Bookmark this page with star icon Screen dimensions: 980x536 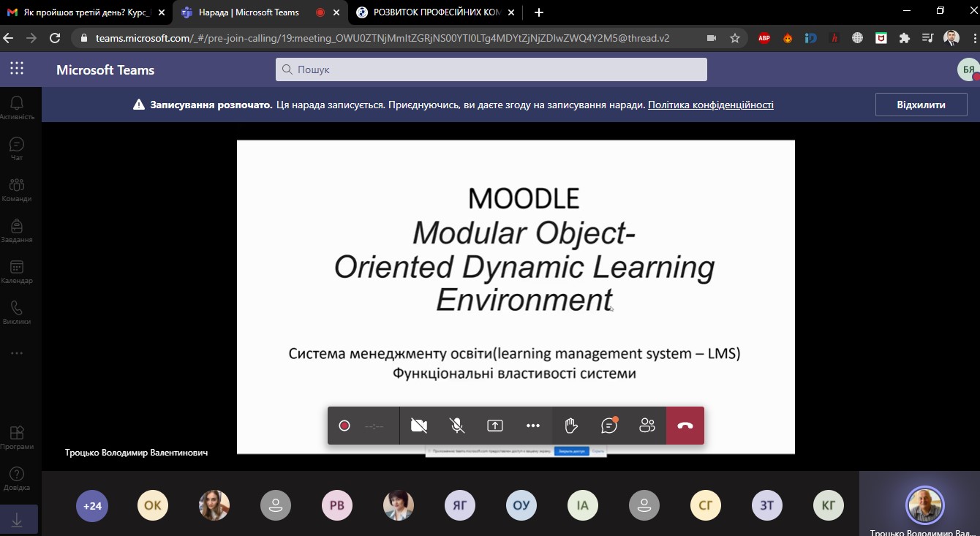[735, 38]
